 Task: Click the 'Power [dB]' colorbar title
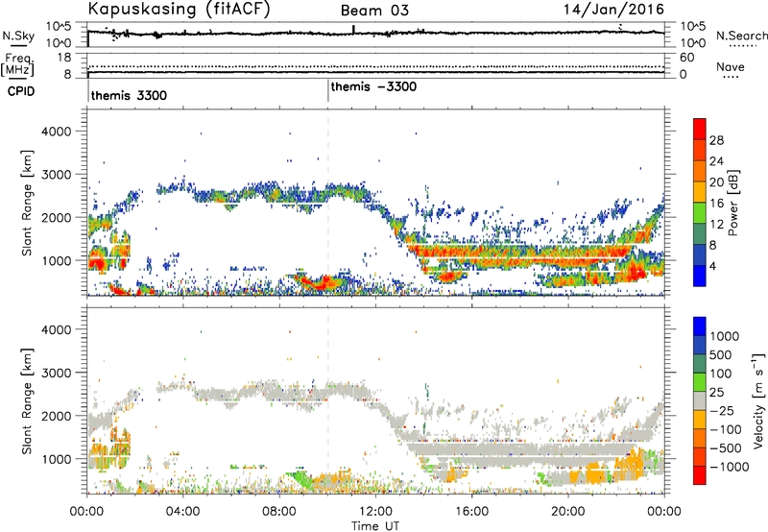pyautogui.click(x=732, y=203)
